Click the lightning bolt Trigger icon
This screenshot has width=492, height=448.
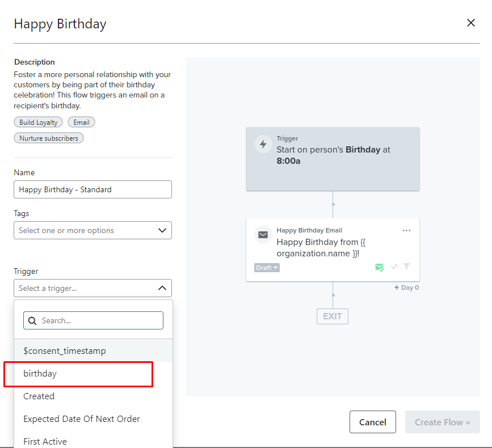pyautogui.click(x=263, y=144)
